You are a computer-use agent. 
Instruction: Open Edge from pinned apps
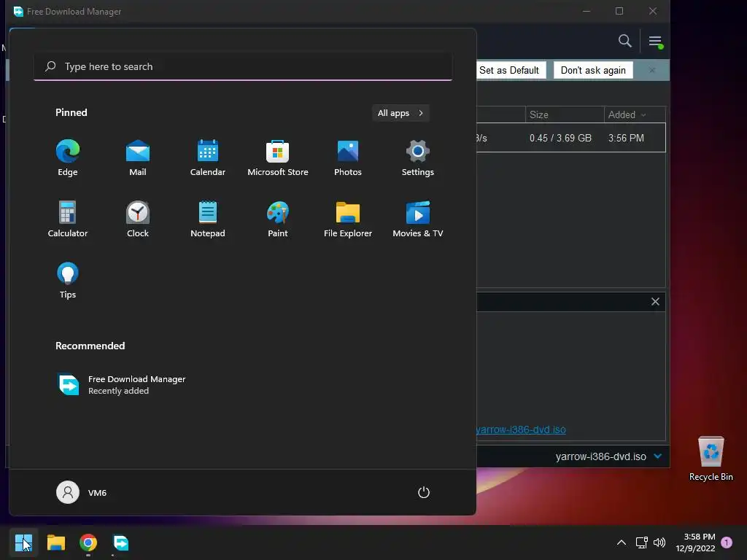point(68,158)
